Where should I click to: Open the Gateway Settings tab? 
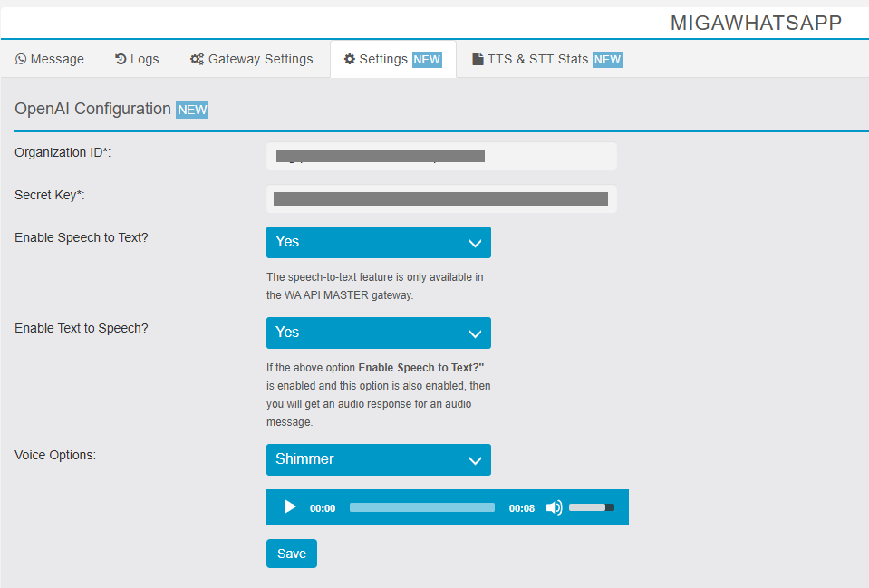click(252, 60)
